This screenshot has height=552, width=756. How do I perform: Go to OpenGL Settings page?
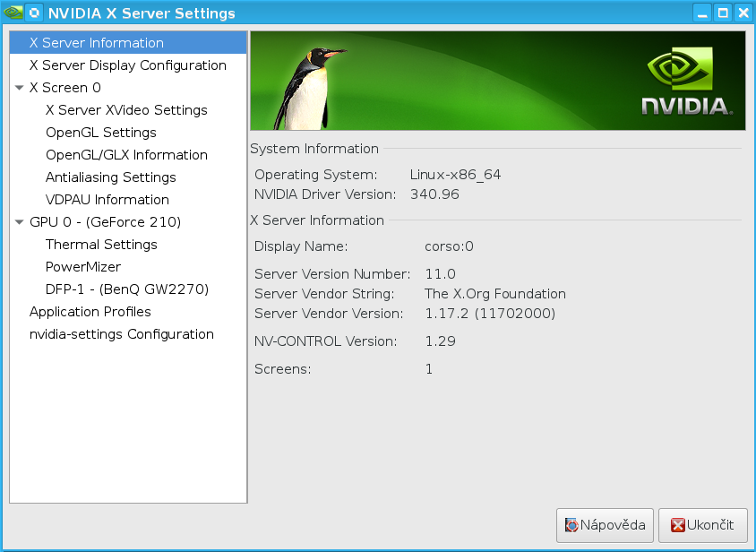[100, 133]
